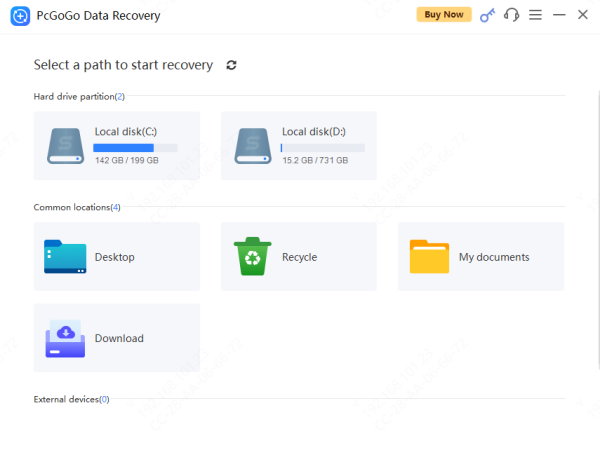Open the registration key icon
The image size is (600, 457).
pyautogui.click(x=487, y=15)
